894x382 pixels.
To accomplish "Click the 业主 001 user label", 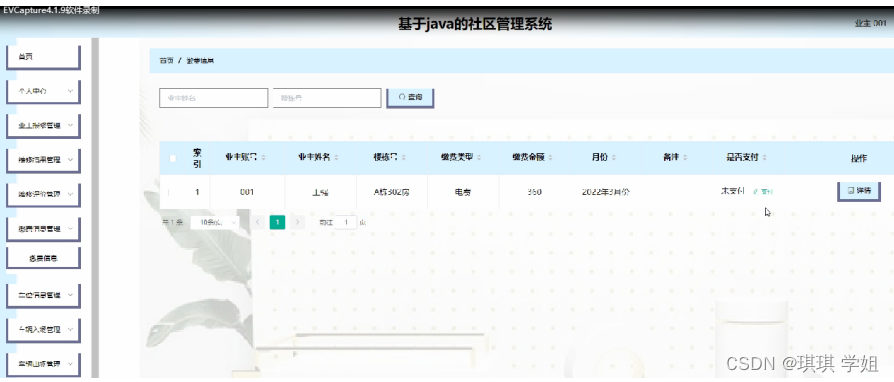I will click(870, 23).
